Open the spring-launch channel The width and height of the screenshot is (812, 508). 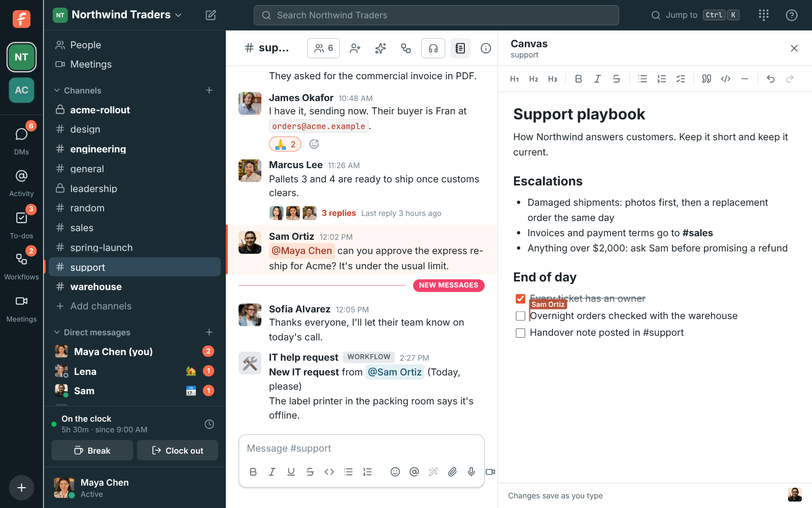point(134,247)
